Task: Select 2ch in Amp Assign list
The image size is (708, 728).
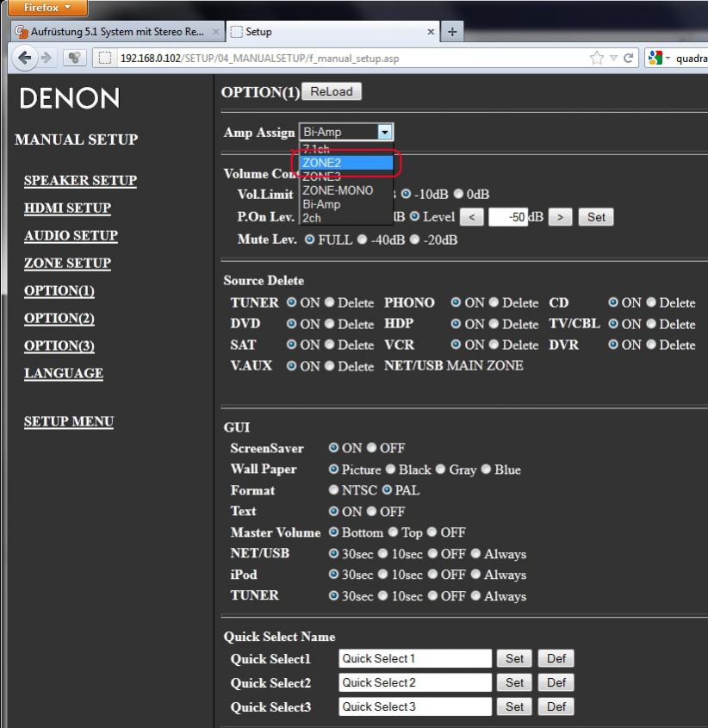Action: pyautogui.click(x=346, y=218)
